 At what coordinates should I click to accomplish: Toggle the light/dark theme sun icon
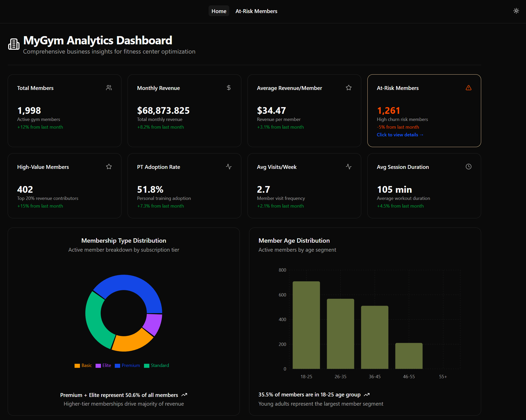click(516, 11)
